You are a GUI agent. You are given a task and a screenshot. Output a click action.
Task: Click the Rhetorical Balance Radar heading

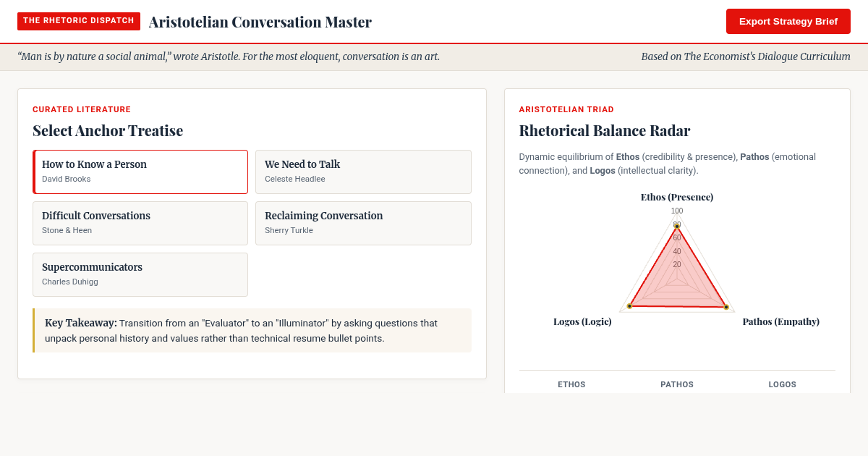coord(605,130)
